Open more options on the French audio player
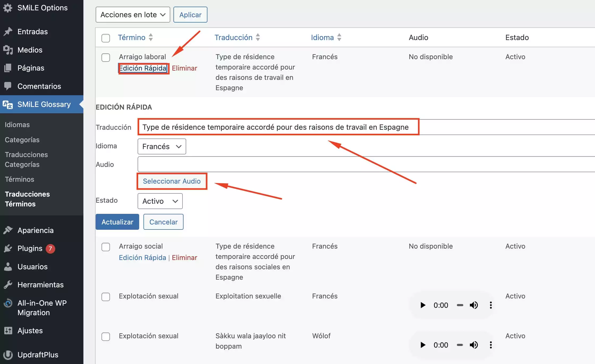 coord(491,305)
